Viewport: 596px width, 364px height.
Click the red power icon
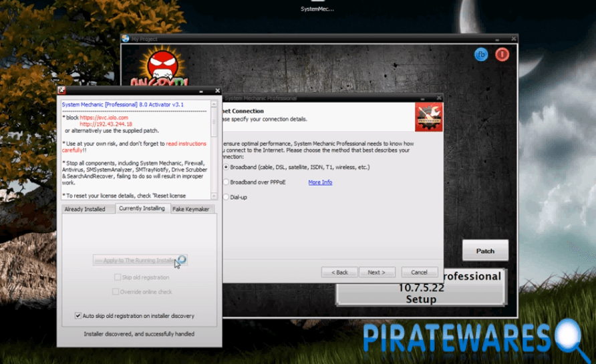pyautogui.click(x=502, y=54)
